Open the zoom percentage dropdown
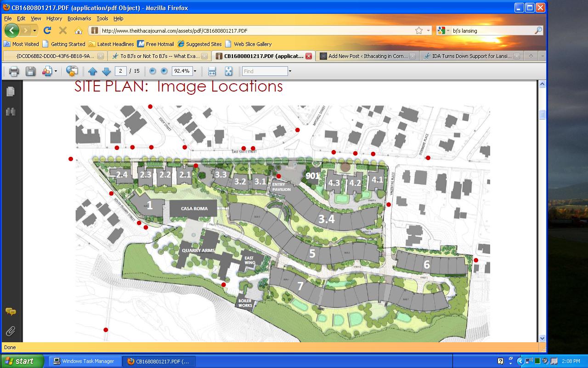The image size is (588, 368). click(x=195, y=71)
